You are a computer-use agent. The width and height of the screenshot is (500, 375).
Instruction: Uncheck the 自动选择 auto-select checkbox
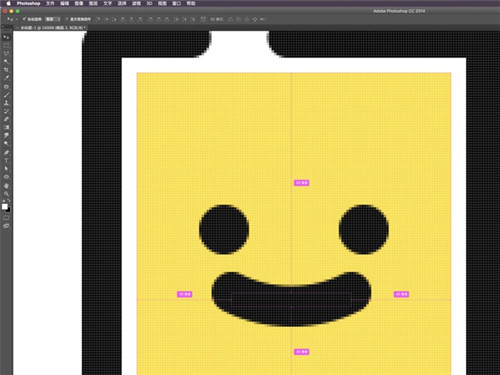(x=24, y=19)
